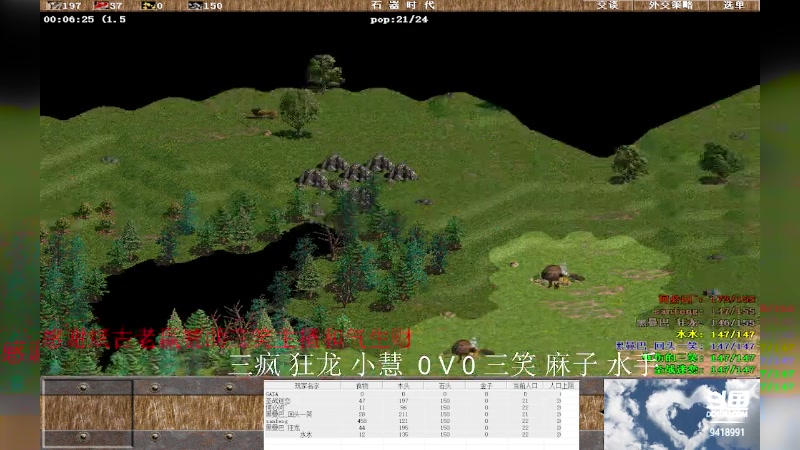Click the food resource icon showing 37
This screenshot has height=450, width=800.
point(101,6)
